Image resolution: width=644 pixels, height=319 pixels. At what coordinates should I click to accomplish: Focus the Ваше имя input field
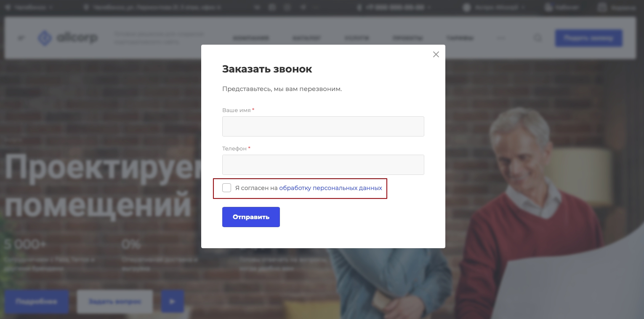click(323, 126)
